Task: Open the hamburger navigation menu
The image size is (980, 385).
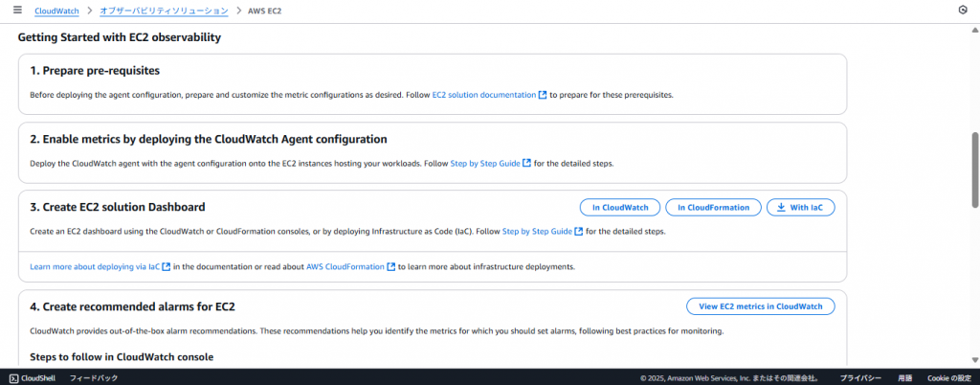Action: tap(17, 10)
